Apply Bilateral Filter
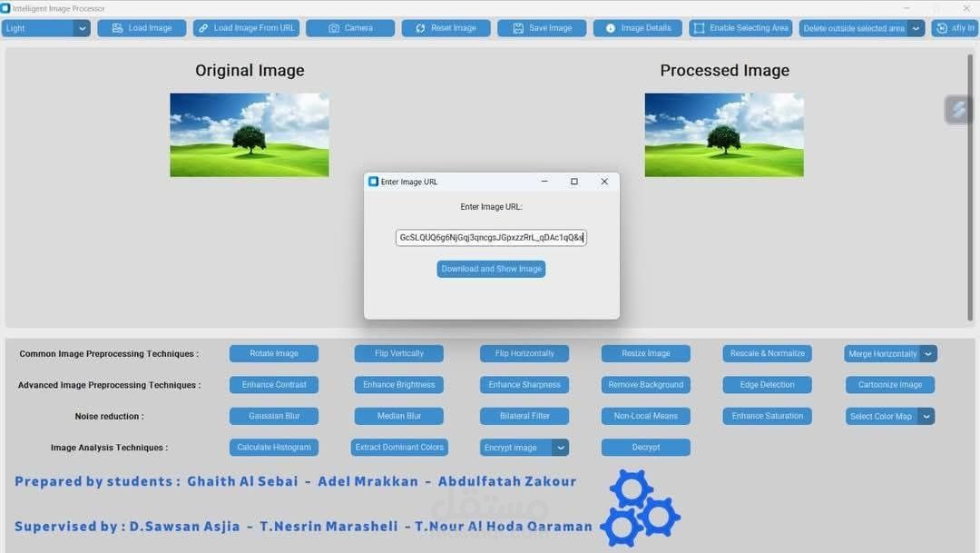The height and width of the screenshot is (553, 980). 524,416
